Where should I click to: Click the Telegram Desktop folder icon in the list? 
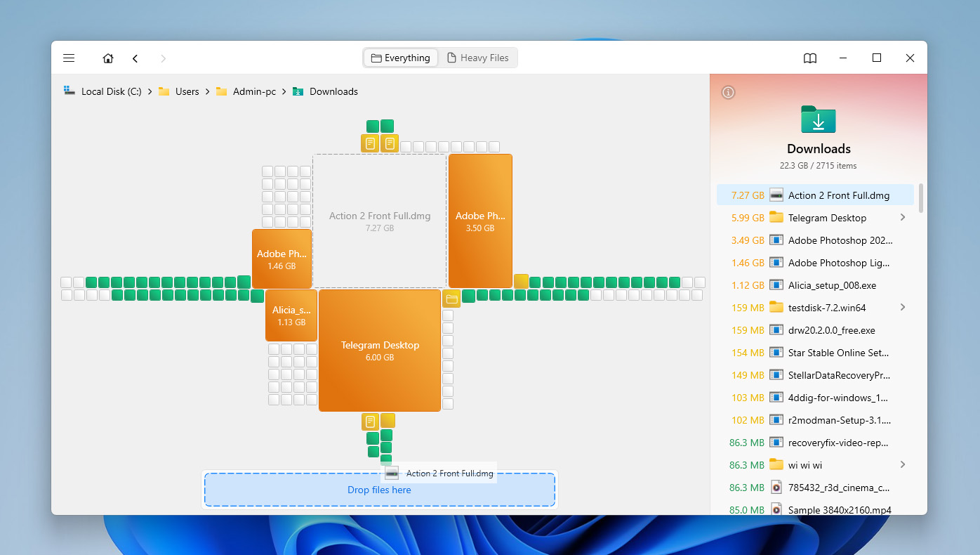click(776, 218)
